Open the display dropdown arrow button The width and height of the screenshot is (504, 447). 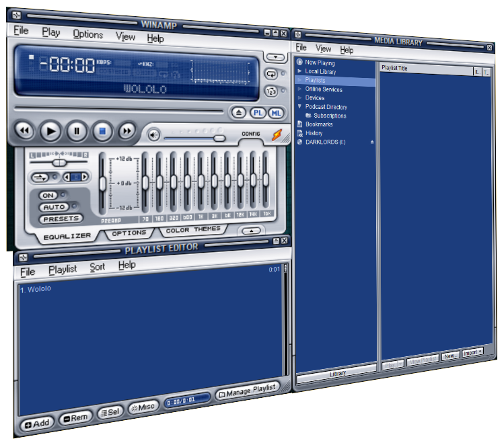275,57
